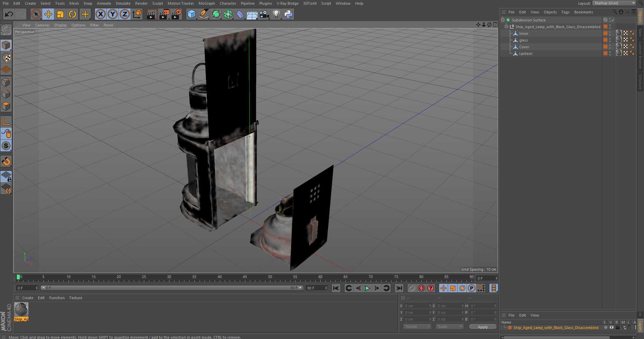Screen dimensions: 644x339
Task: Open the material manager Texture menu
Action: coord(75,298)
